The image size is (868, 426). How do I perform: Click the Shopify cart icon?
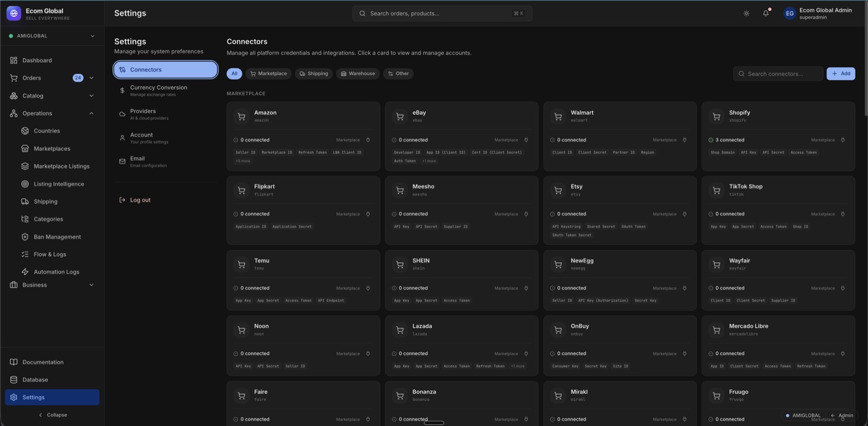(x=716, y=117)
